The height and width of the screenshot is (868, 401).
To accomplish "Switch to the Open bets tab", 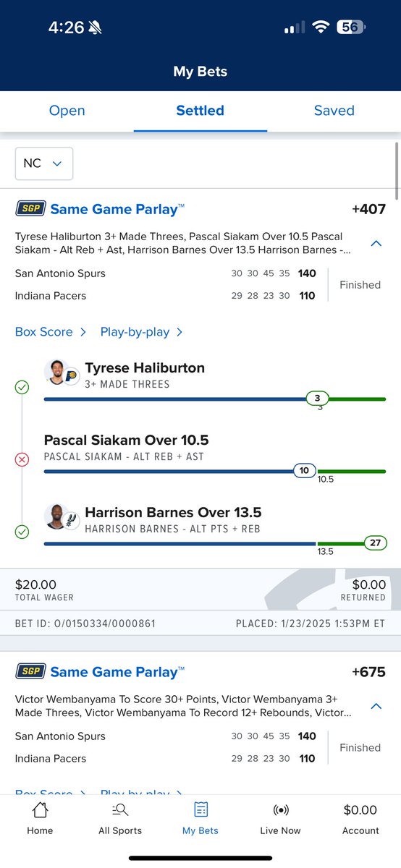I will (67, 111).
